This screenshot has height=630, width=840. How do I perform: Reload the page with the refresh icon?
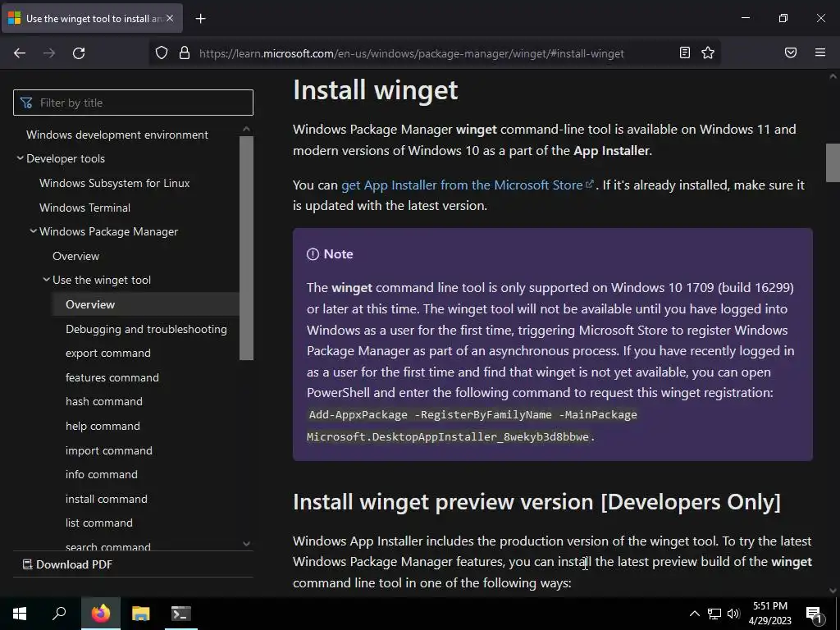pyautogui.click(x=79, y=53)
